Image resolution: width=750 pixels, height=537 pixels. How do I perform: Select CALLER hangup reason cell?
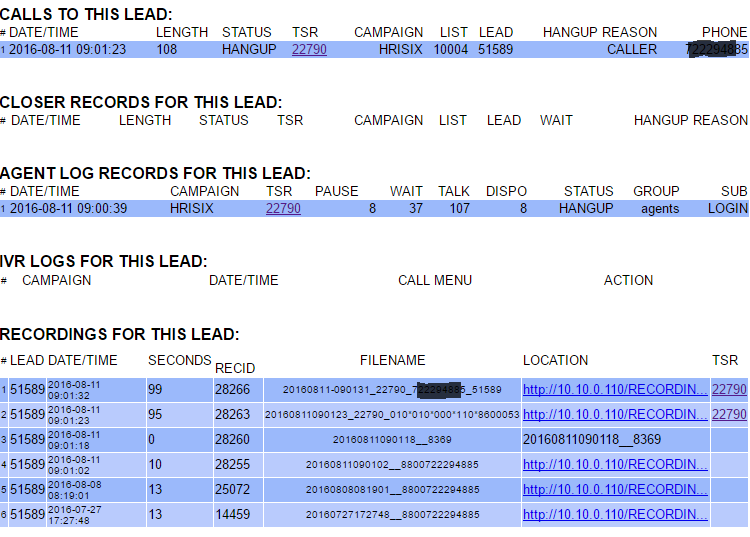(632, 49)
